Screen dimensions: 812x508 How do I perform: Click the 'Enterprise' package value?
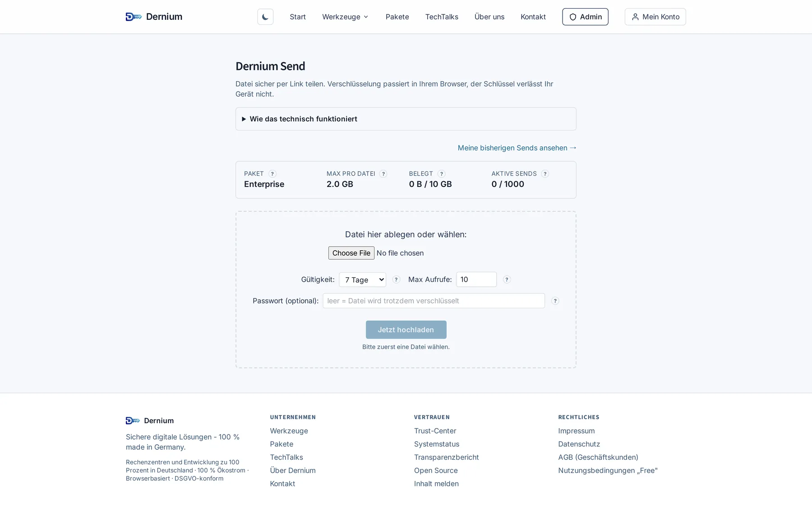click(x=264, y=184)
